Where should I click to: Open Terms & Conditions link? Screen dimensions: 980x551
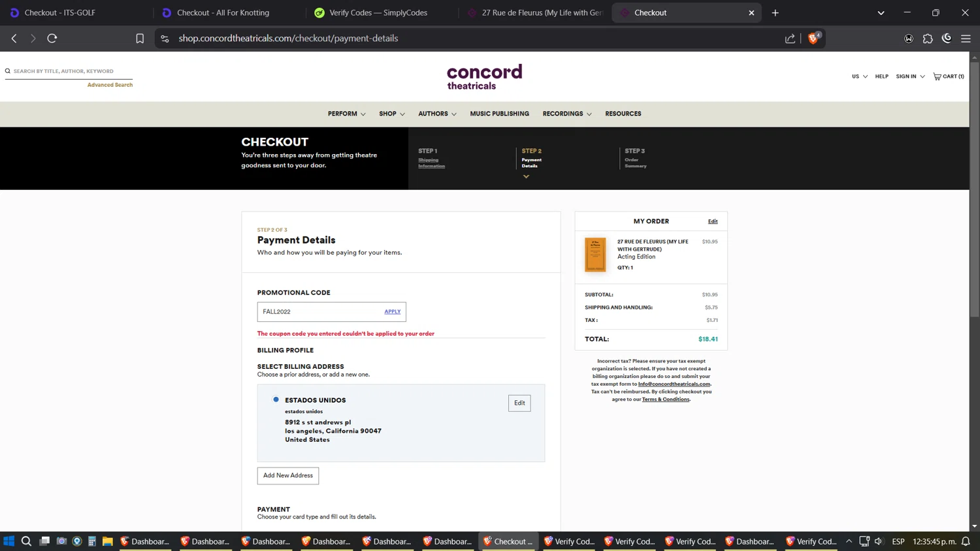(x=666, y=400)
